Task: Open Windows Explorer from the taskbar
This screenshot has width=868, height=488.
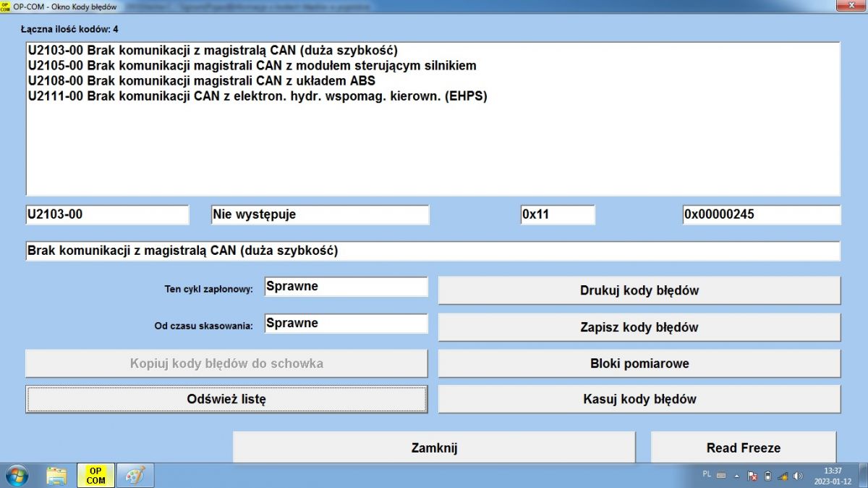Action: pos(56,476)
